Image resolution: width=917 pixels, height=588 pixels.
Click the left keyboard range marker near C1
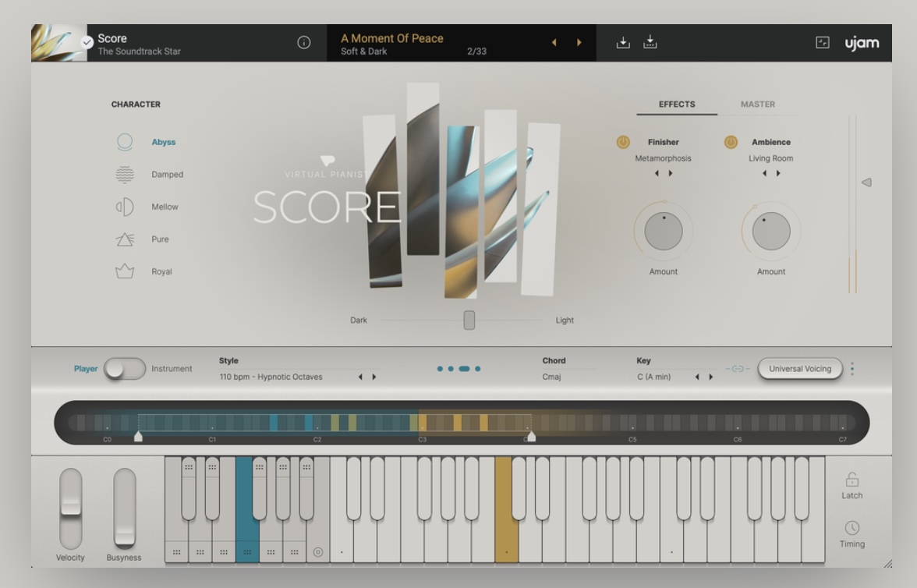(x=138, y=437)
